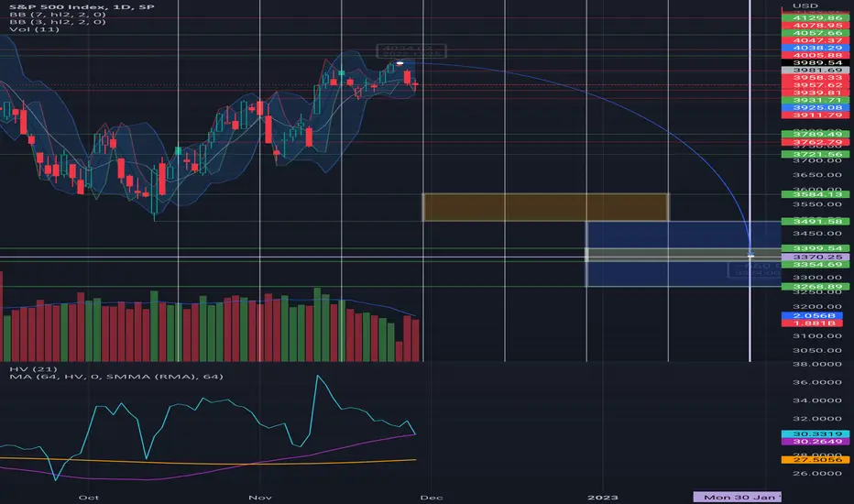Click the 4129.86 green price label
This screenshot has height=504, width=854.
(x=816, y=18)
